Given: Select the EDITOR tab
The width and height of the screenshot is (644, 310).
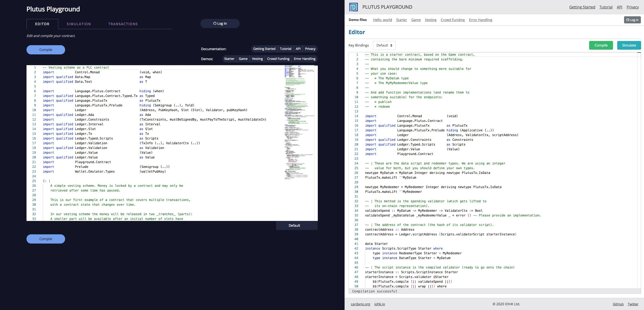Looking at the screenshot, I should tap(42, 24).
